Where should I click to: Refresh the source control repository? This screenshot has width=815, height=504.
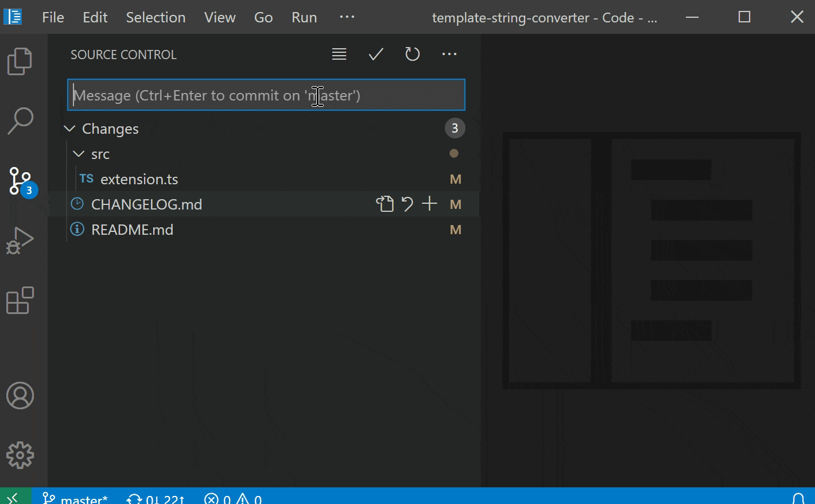click(x=412, y=54)
